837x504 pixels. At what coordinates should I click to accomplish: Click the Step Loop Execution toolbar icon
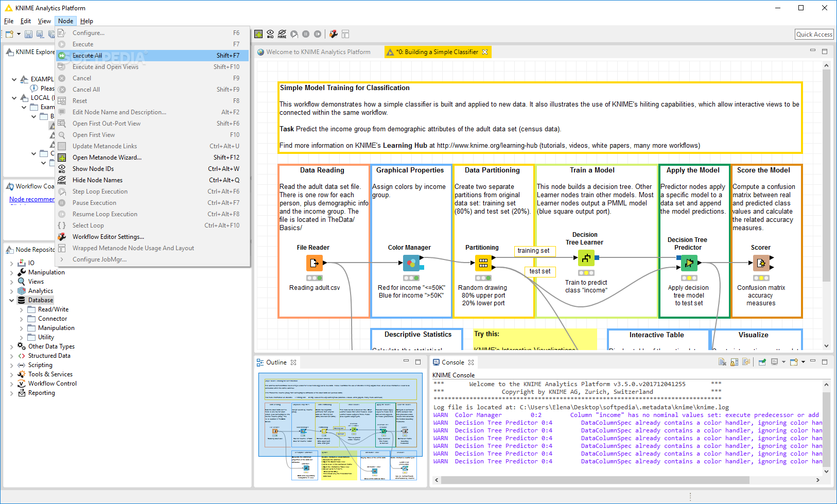point(294,34)
